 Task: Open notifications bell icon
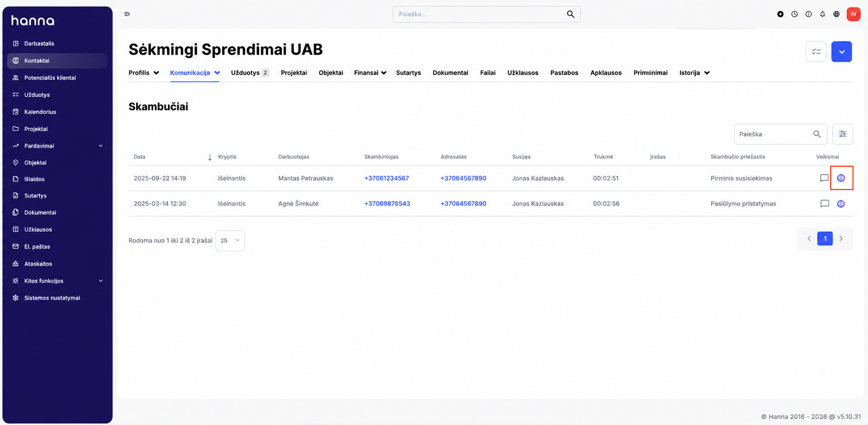coord(822,14)
